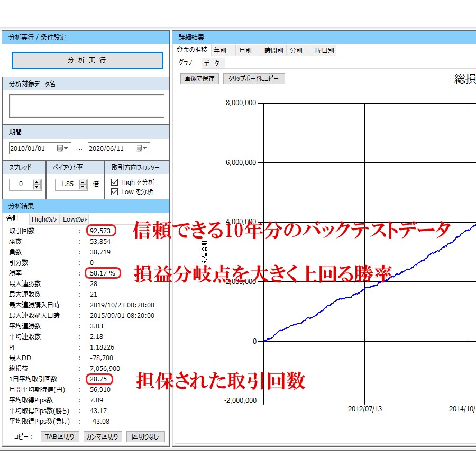Click the 分析対象データ名 input field
The height and width of the screenshot is (476, 476).
[x=86, y=106]
